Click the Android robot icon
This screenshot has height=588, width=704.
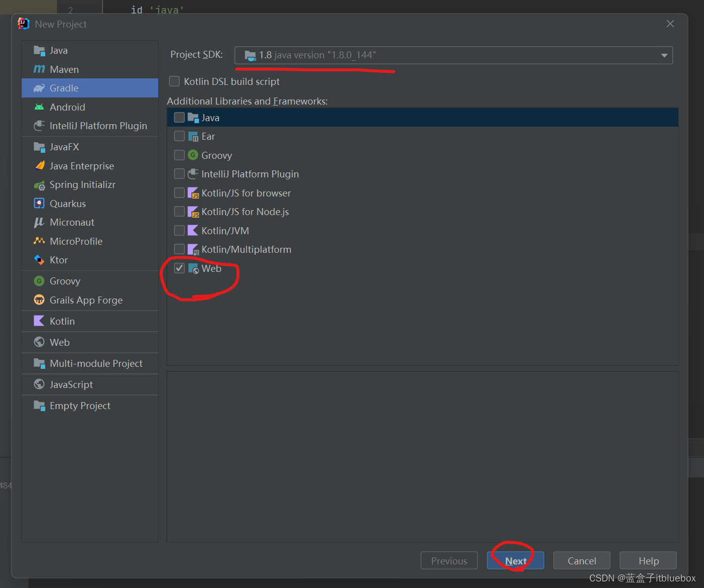[x=39, y=107]
